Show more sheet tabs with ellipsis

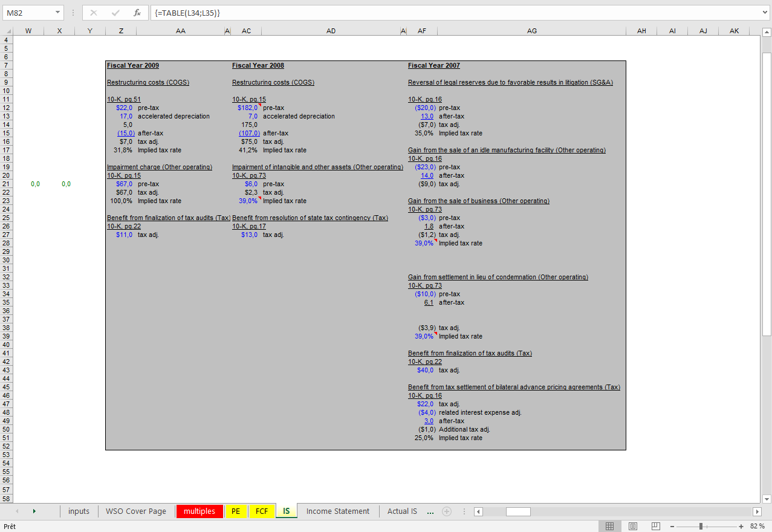[430, 511]
